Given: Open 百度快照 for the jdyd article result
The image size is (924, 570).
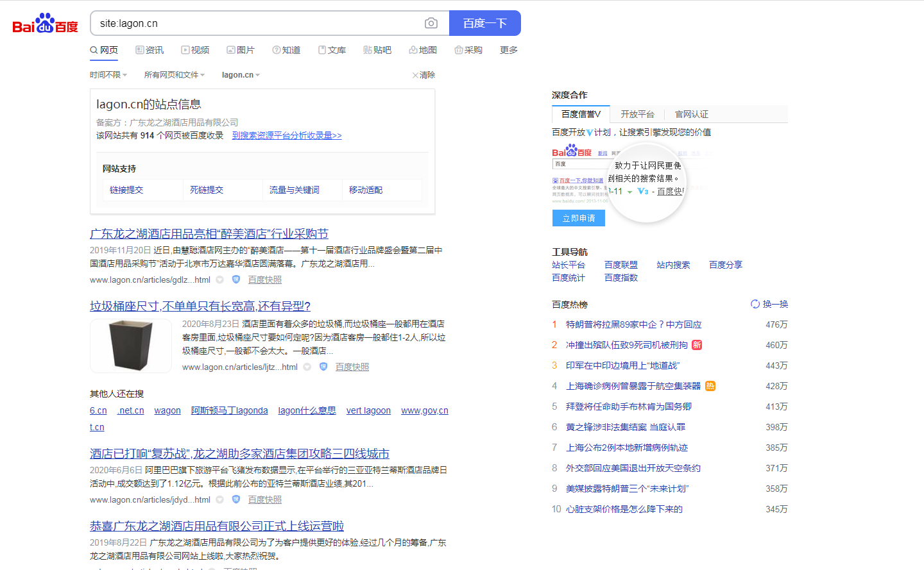Looking at the screenshot, I should point(265,499).
